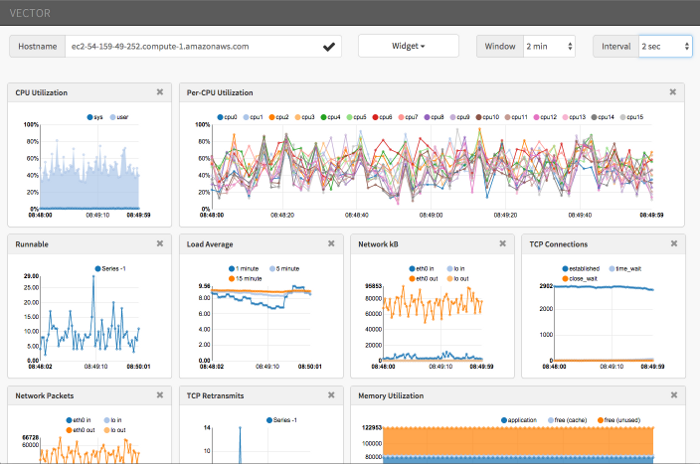This screenshot has width=700, height=464.
Task: Open the Window duration selector
Action: [x=549, y=46]
